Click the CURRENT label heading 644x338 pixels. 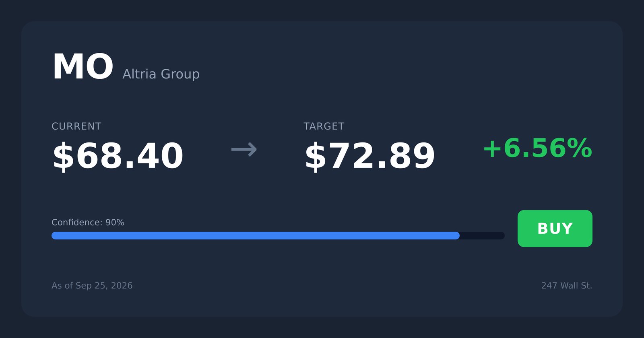[76, 126]
